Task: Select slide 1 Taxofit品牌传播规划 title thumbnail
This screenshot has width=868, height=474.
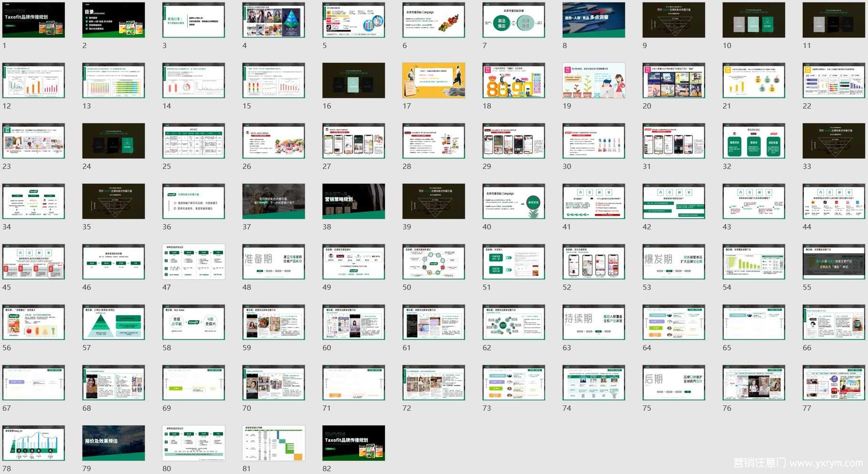Action: click(33, 20)
